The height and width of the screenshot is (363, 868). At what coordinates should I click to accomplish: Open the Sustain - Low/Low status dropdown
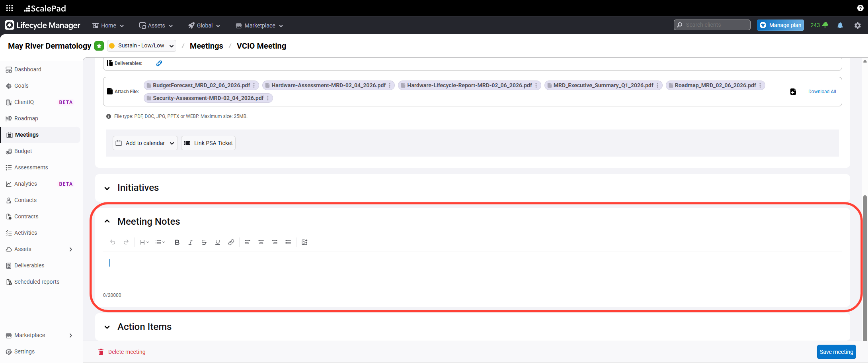(x=142, y=46)
